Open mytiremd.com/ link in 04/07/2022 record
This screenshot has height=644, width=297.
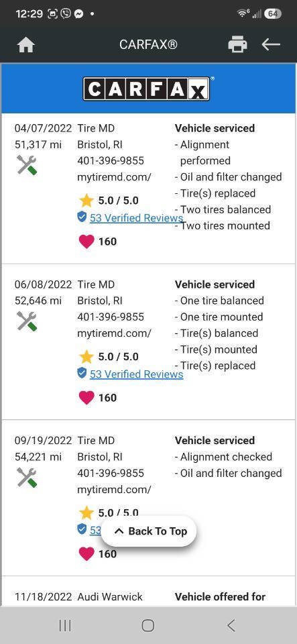click(x=114, y=177)
